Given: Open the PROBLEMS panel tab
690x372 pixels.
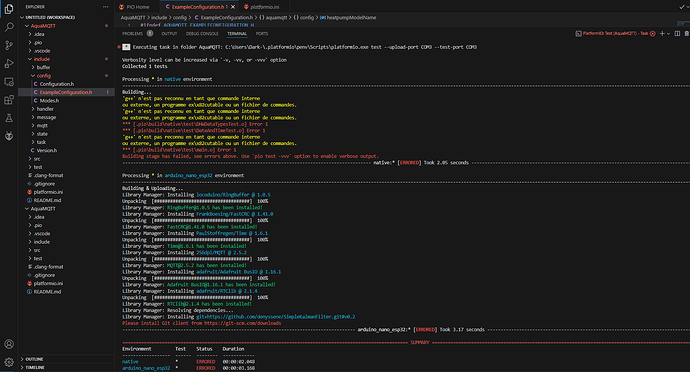Looking at the screenshot, I should (132, 33).
